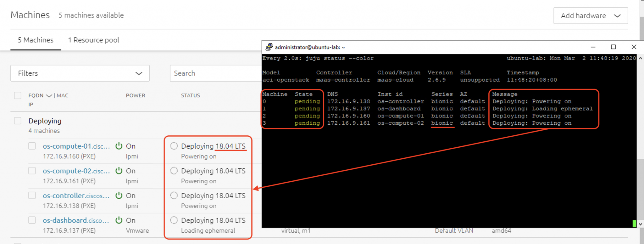This screenshot has height=244, width=644.
Task: Maximize the administrator@ubuntu-lab terminal window
Action: tap(613, 47)
